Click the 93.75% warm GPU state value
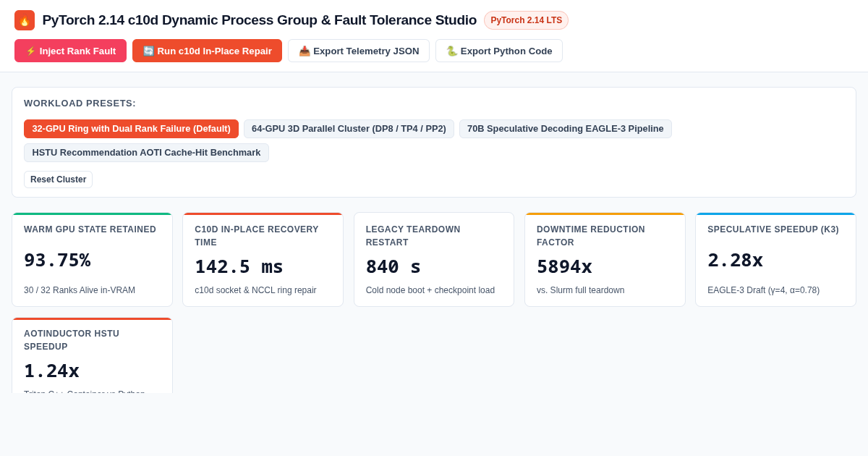868x456 pixels. coord(57,260)
